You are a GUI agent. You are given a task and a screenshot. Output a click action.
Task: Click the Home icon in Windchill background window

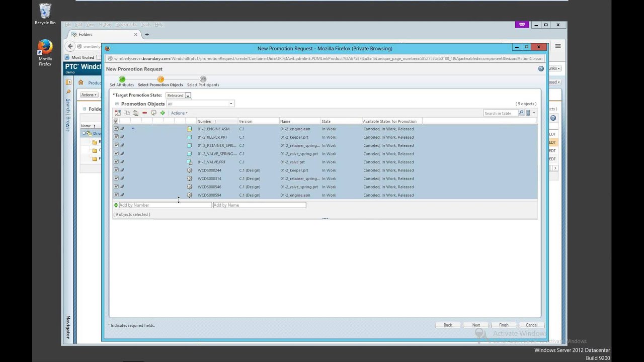[80, 82]
